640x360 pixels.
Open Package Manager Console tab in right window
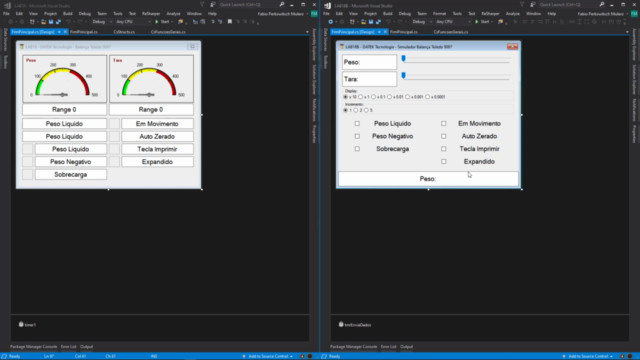353,347
